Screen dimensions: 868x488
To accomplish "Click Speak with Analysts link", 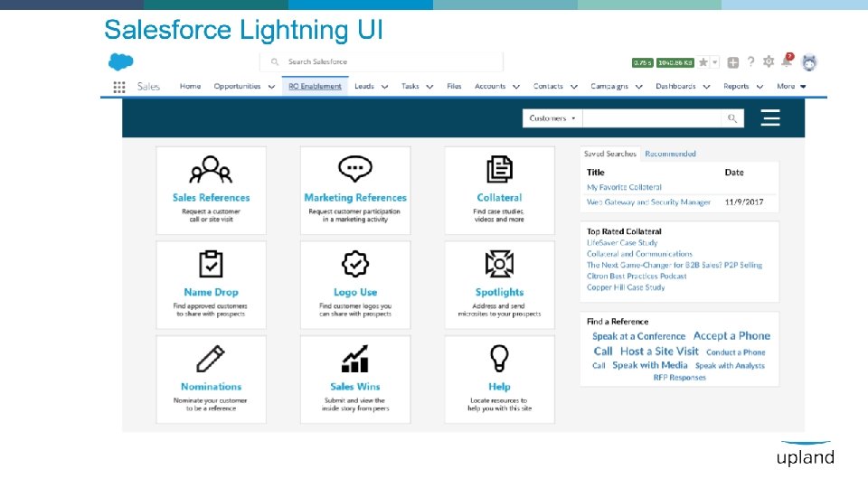I will (x=730, y=366).
